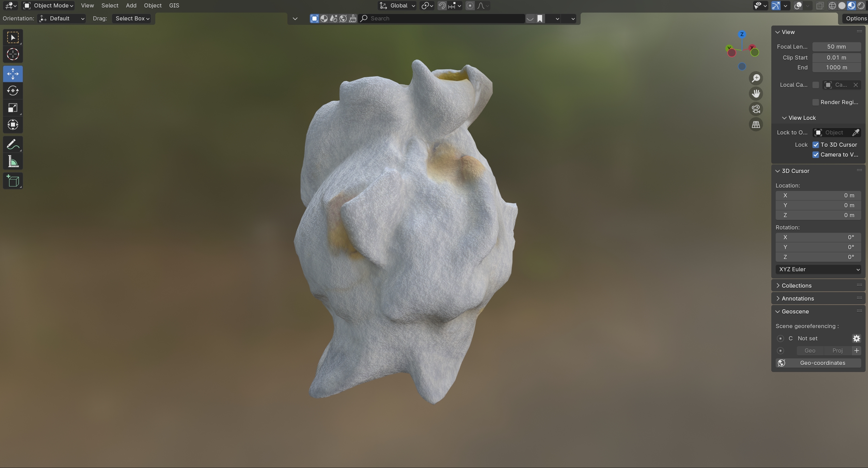Open the Object Mode dropdown
The width and height of the screenshot is (868, 468).
[x=48, y=5]
